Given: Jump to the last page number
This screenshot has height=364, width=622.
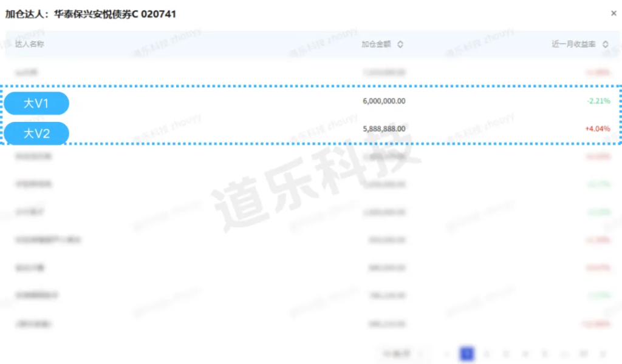Looking at the screenshot, I should (x=583, y=353).
